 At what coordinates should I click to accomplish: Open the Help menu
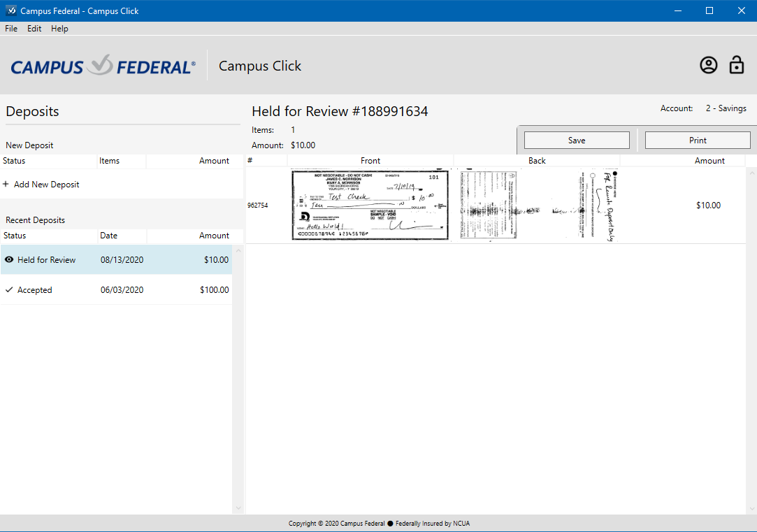pos(59,29)
